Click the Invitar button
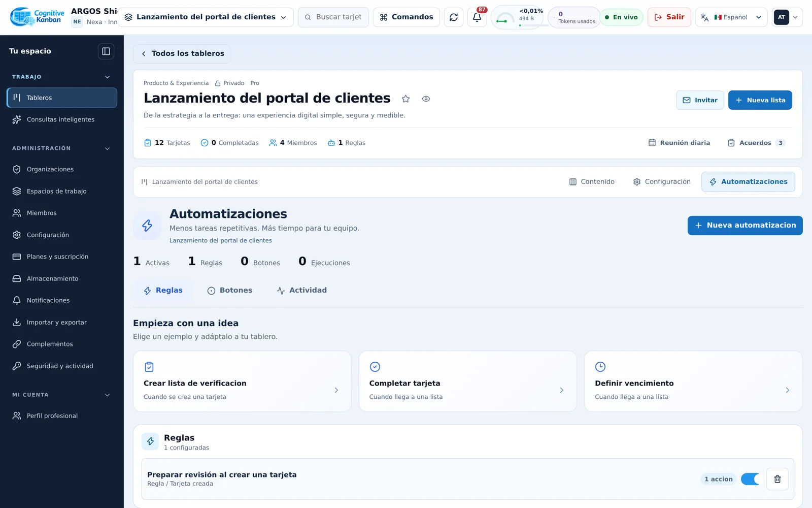The image size is (812, 508). pyautogui.click(x=700, y=100)
